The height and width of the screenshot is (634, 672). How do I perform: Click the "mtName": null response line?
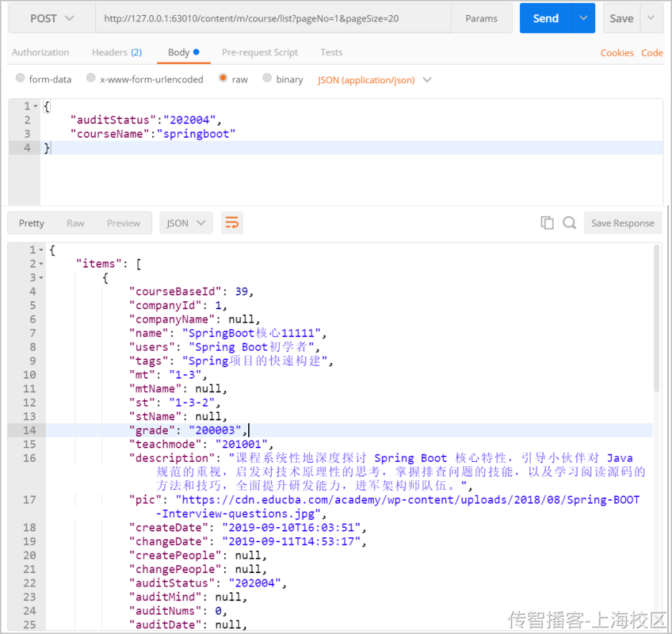tap(178, 389)
